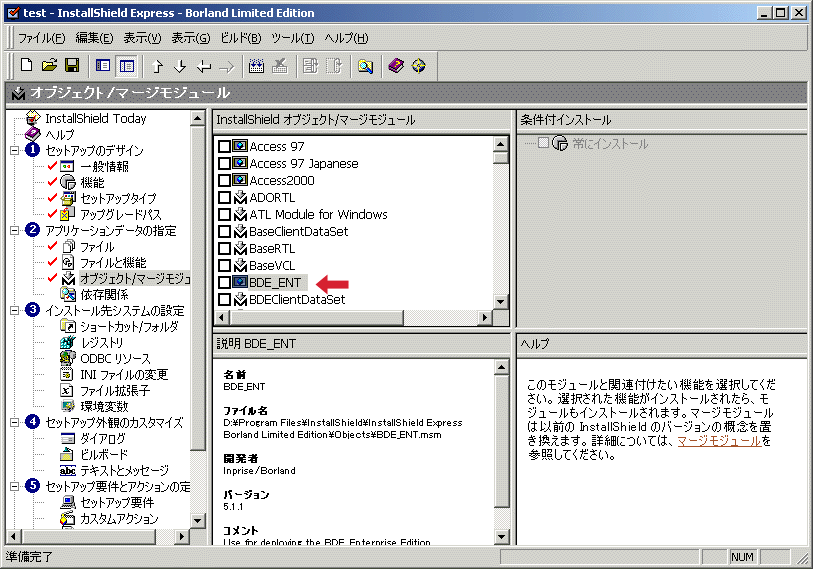Click tree panel scroll down arrow
The height and width of the screenshot is (569, 813).
click(198, 520)
